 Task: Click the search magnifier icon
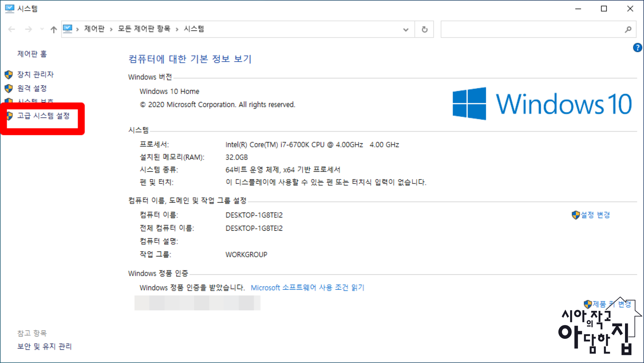[628, 29]
